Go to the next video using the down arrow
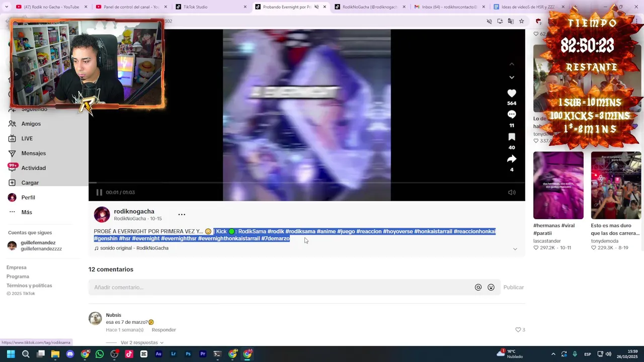Screen dimensions: 644x362 (512, 77)
